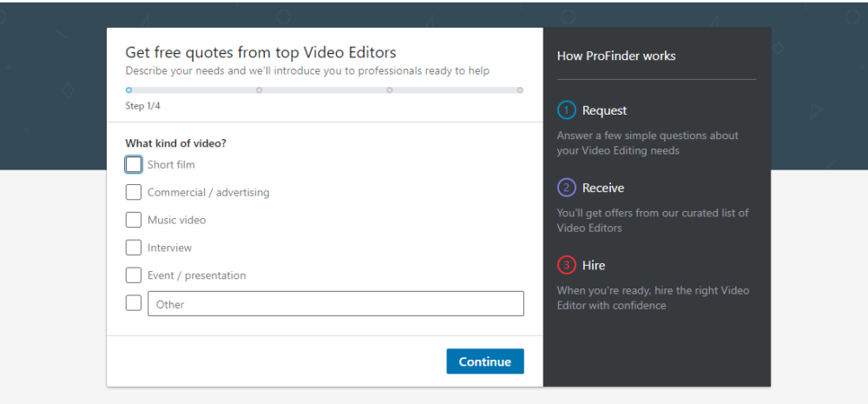This screenshot has width=868, height=404.
Task: Tick the checkbox beside the Other field
Action: tap(134, 303)
